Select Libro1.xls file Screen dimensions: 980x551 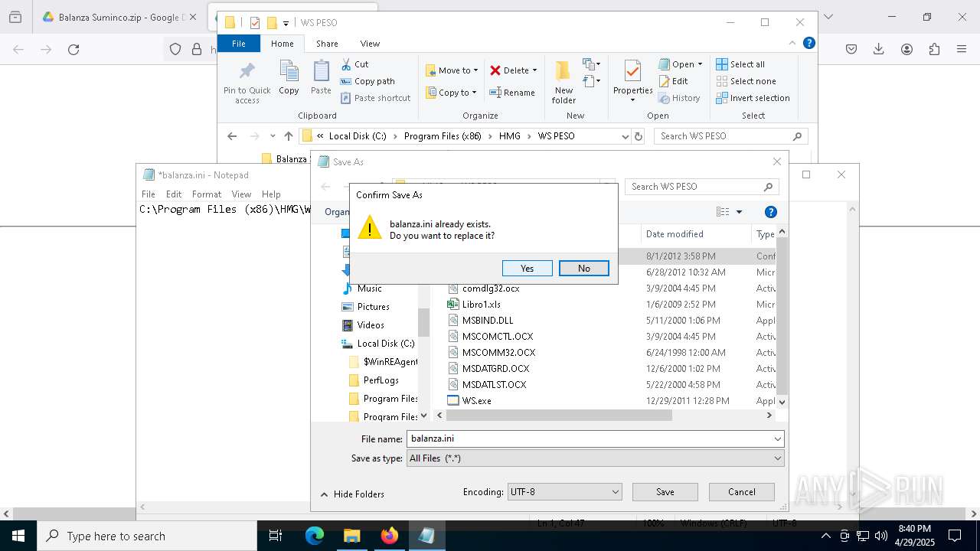coord(481,304)
